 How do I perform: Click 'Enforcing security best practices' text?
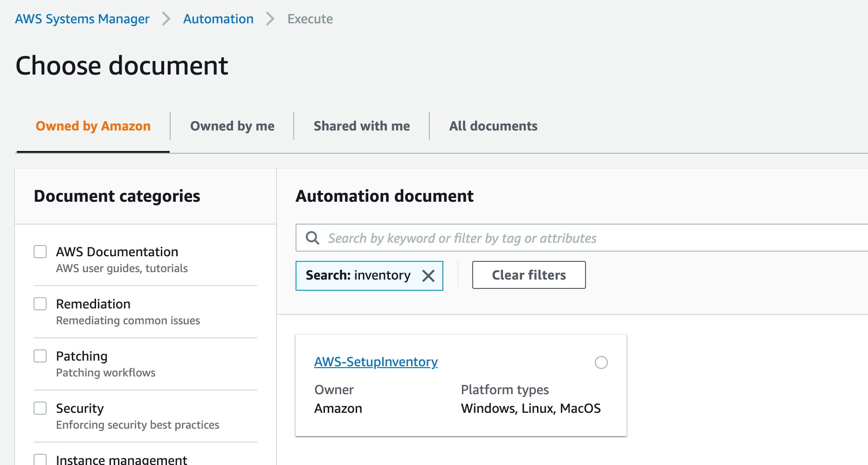point(138,425)
